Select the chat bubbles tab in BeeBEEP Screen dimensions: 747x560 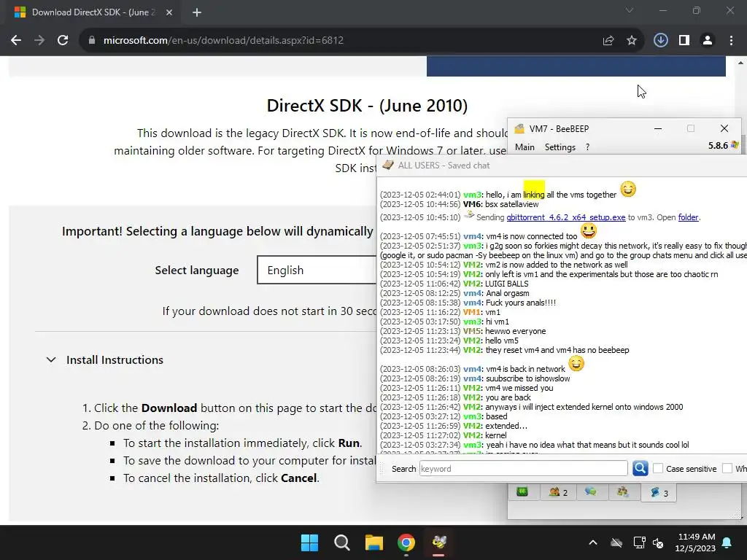click(x=591, y=492)
